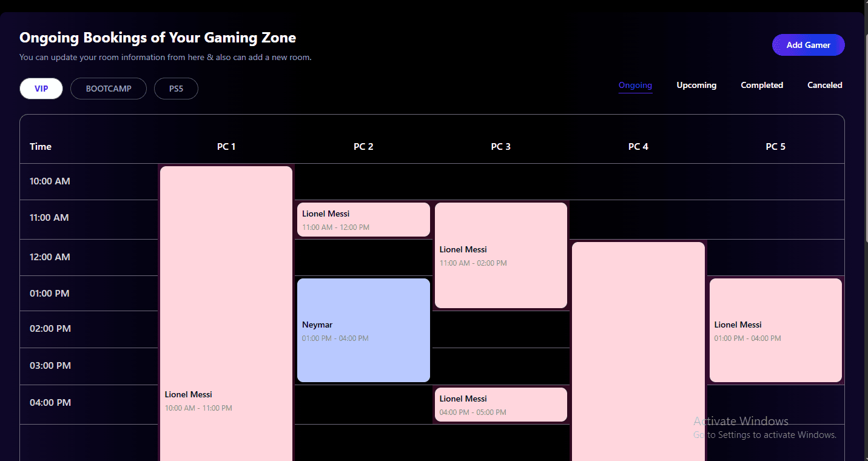This screenshot has width=868, height=461.
Task: Select the 12:00 AM time slot label
Action: pos(50,257)
